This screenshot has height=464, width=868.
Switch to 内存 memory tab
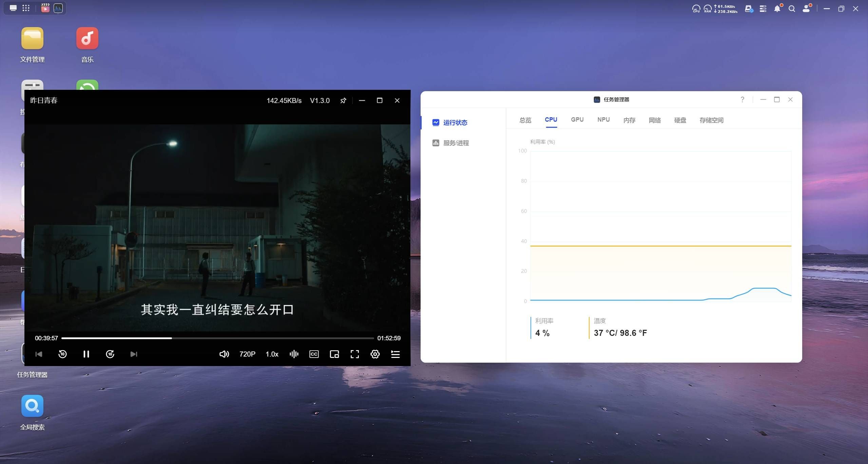629,120
